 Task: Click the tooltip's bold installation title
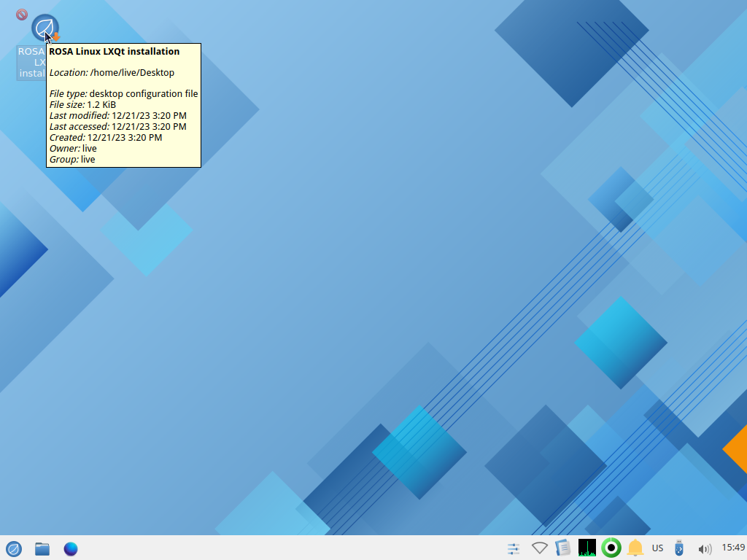(x=114, y=52)
